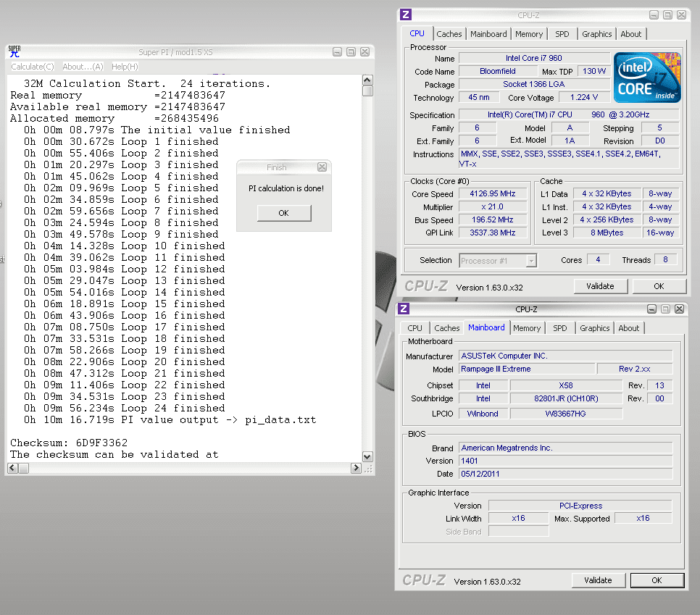Click the horizontal scrollbar thumb in Super PI
Viewport: 700px width, 615px height.
23,468
